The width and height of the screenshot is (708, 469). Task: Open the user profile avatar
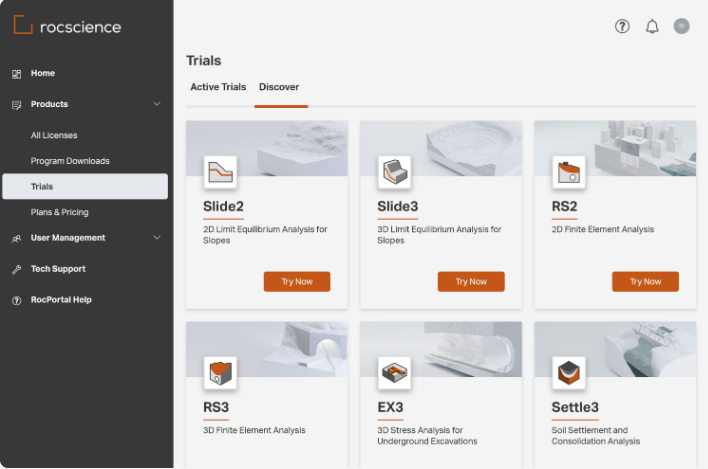[x=682, y=27]
